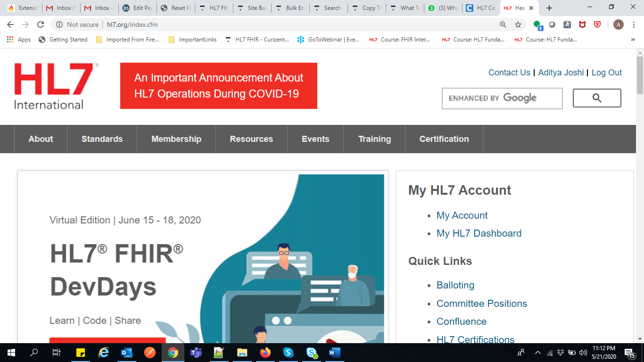Open Sticky Notes from the taskbar
This screenshot has width=644, height=362.
pos(80,353)
